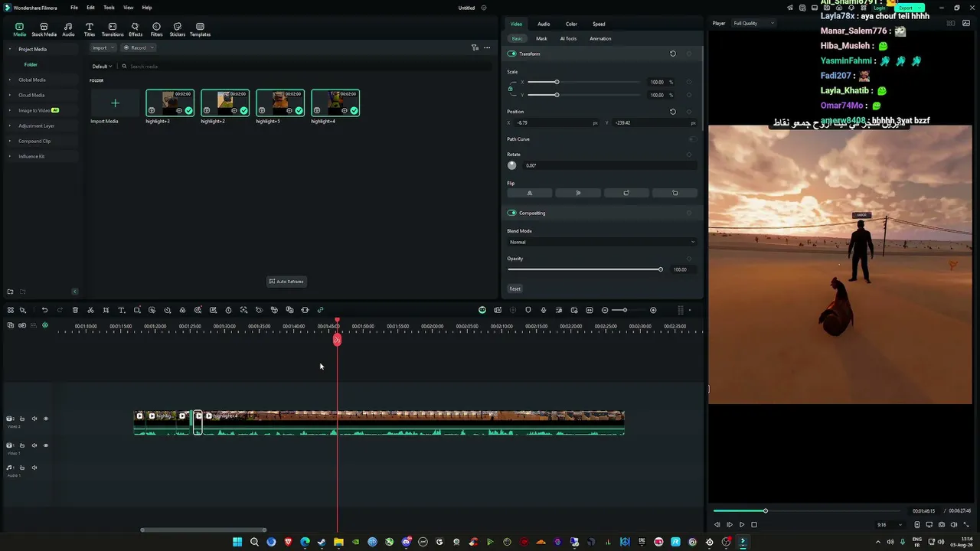
Task: Open the Blend Mode Normal dropdown
Action: click(x=602, y=242)
